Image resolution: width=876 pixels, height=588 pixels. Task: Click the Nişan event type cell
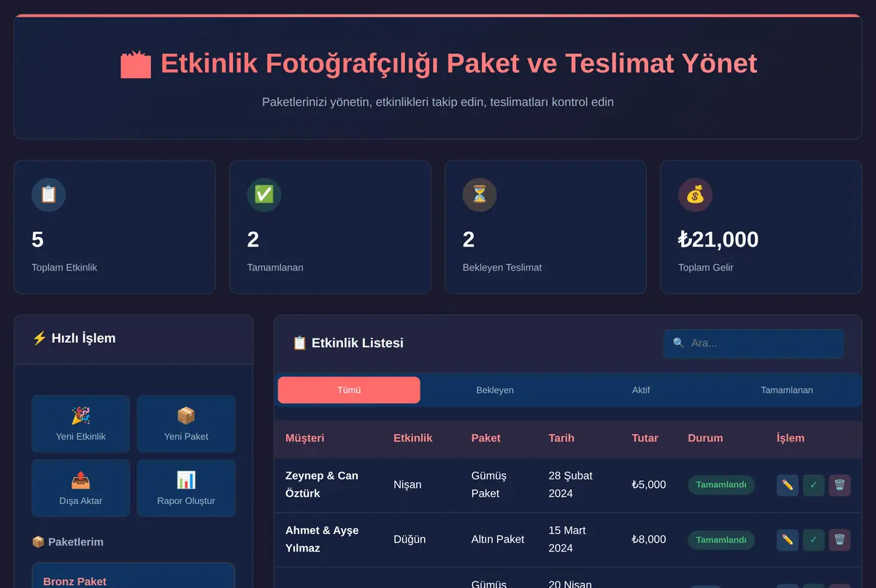(407, 484)
